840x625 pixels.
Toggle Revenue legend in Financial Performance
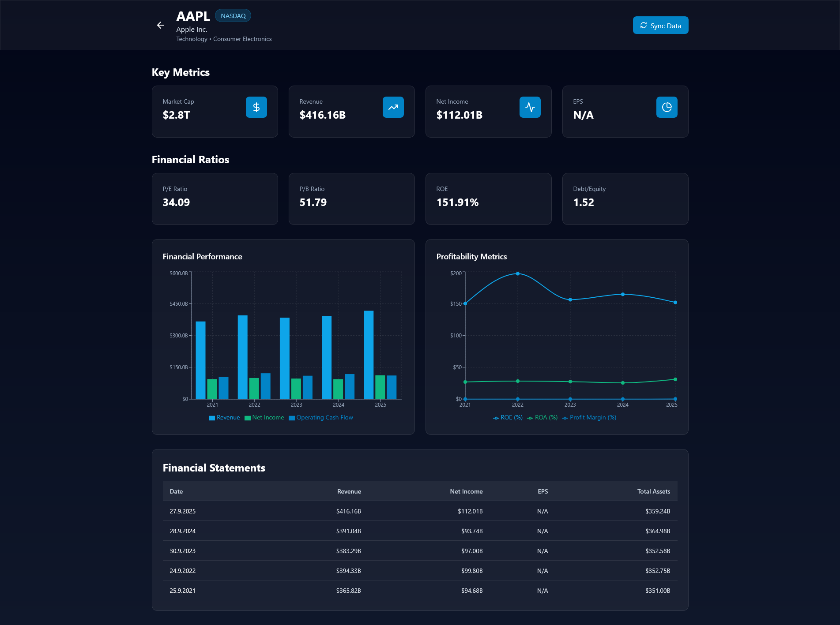(x=224, y=418)
